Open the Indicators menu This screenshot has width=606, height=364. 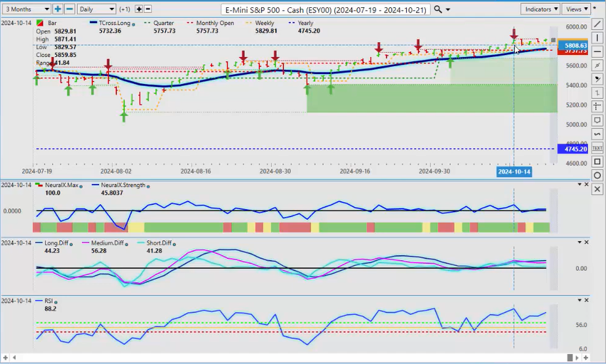coord(540,9)
